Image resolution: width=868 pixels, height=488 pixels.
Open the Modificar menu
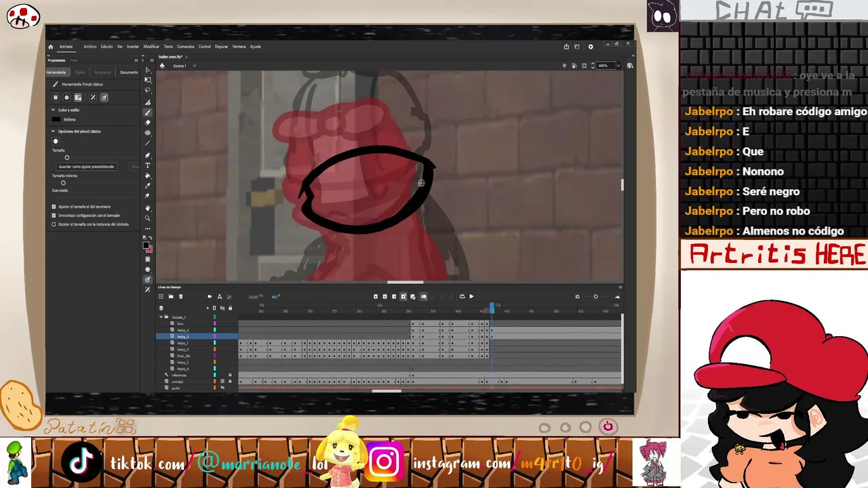coord(151,47)
